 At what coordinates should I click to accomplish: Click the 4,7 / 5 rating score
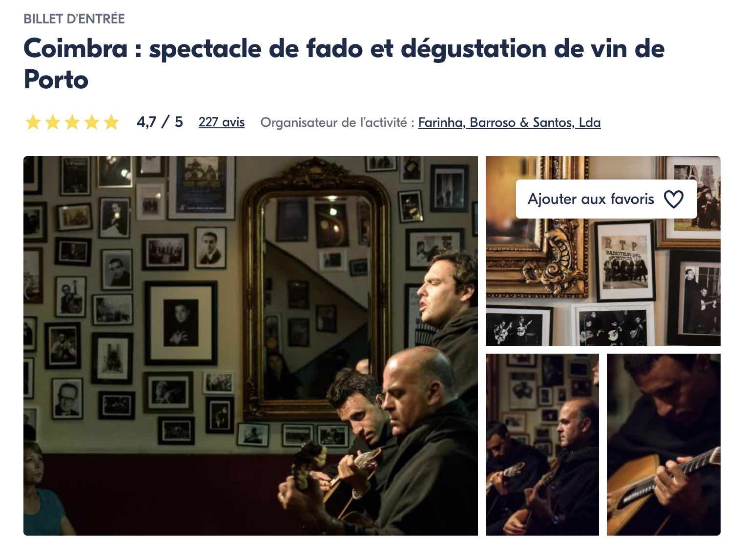(x=160, y=121)
